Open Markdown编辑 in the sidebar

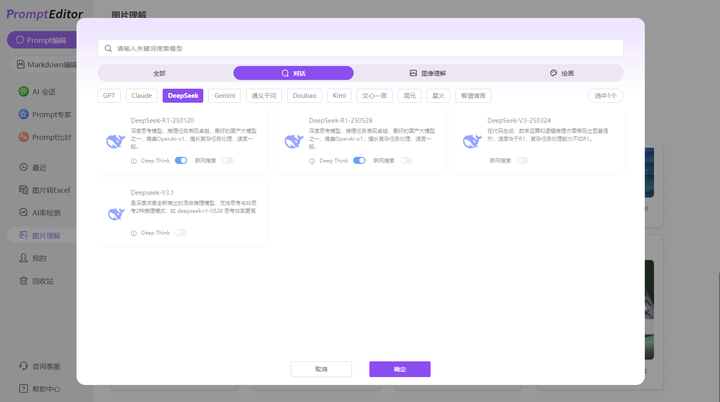43,64
